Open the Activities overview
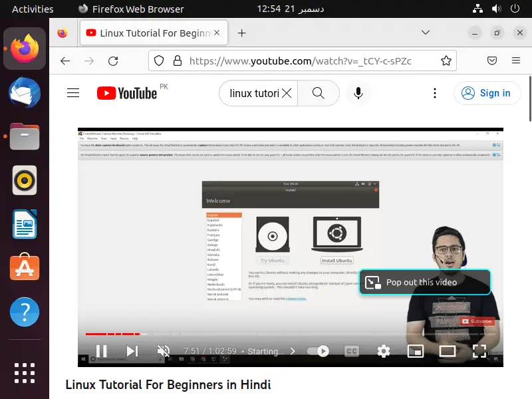This screenshot has height=399, width=532. 33,9
